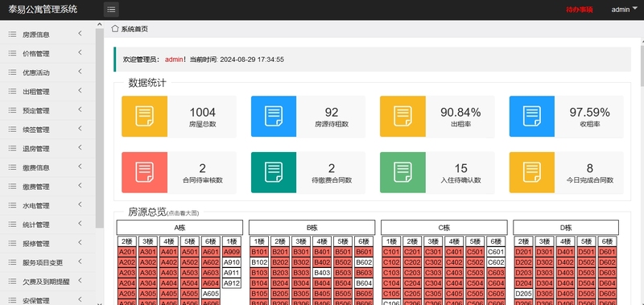Click the list icon beside 价格管理
644x305 pixels.
coord(12,53)
